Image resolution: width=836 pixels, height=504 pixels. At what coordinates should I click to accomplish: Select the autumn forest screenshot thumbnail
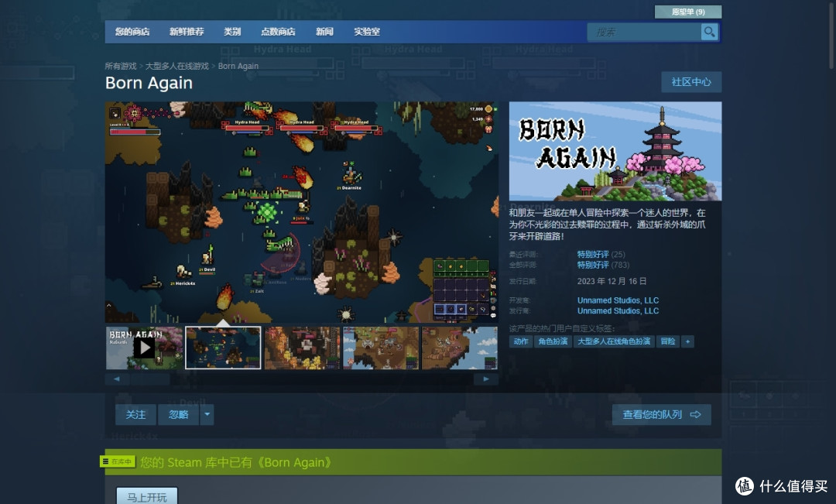302,348
